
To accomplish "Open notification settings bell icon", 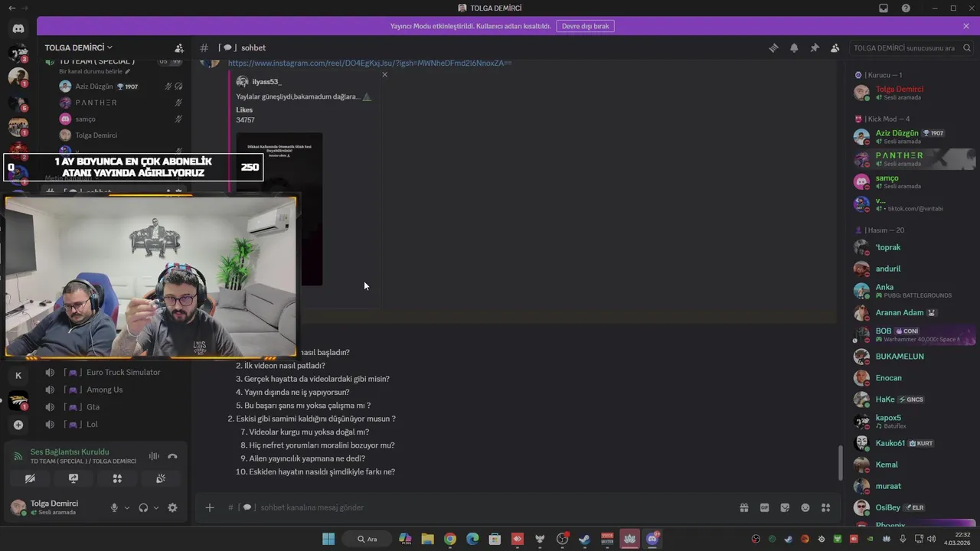I will tap(794, 47).
